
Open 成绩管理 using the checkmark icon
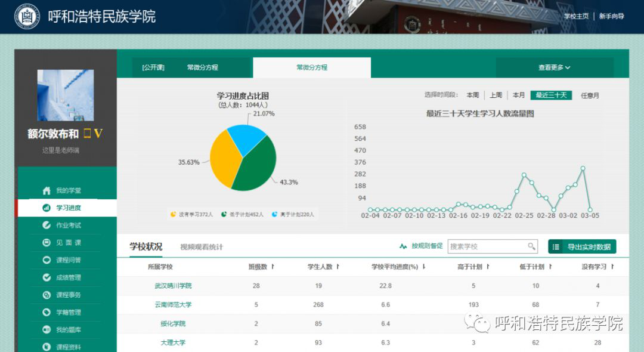click(x=47, y=277)
